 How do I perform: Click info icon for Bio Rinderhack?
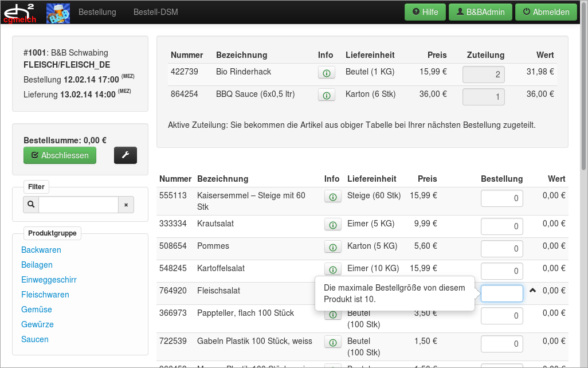tap(326, 73)
